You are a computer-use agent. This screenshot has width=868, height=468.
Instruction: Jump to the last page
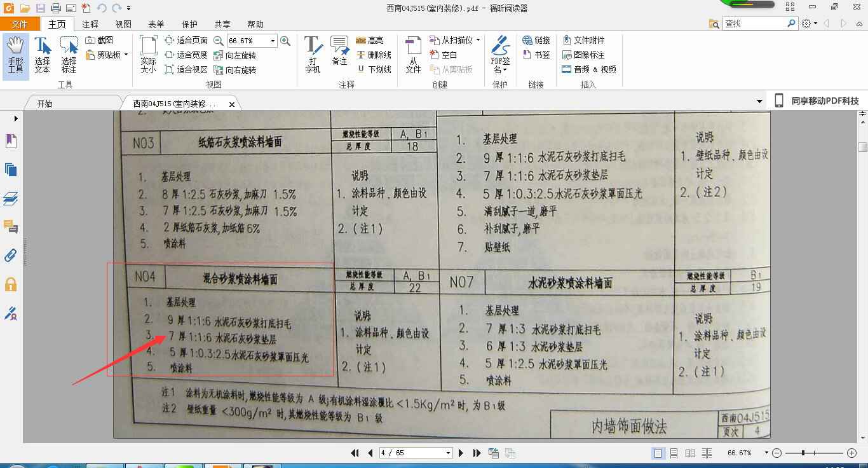477,453
